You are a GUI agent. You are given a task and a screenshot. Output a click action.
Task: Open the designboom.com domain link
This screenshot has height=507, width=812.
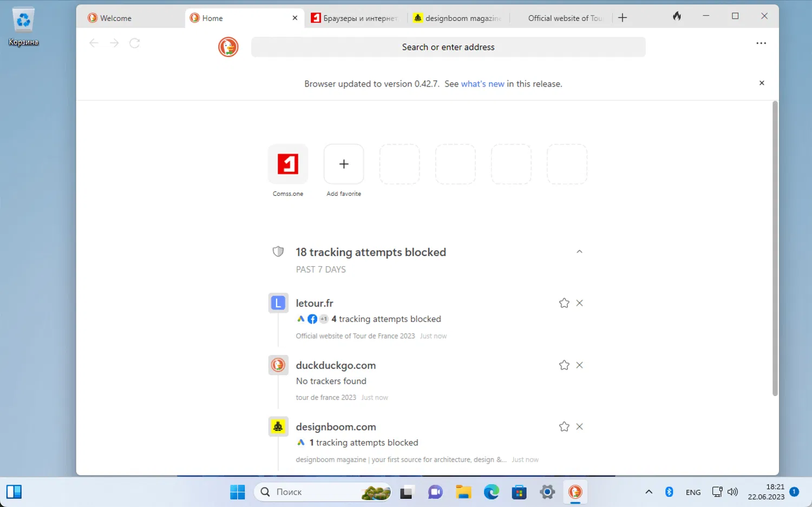click(x=336, y=427)
